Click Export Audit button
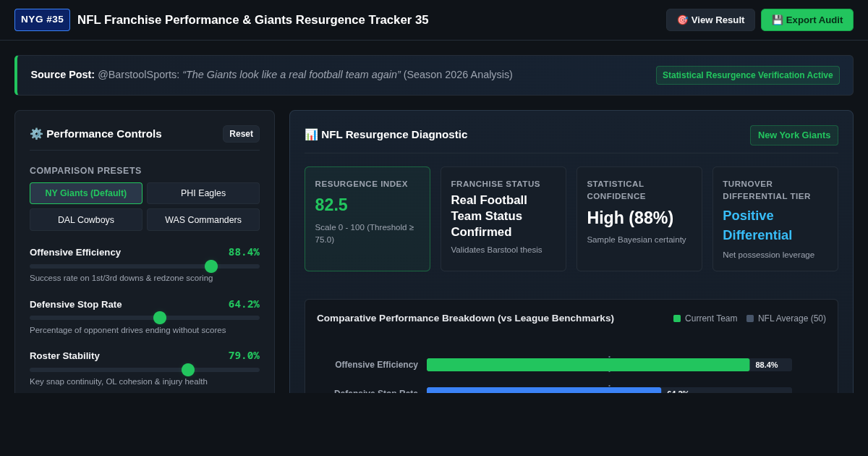 [x=807, y=20]
